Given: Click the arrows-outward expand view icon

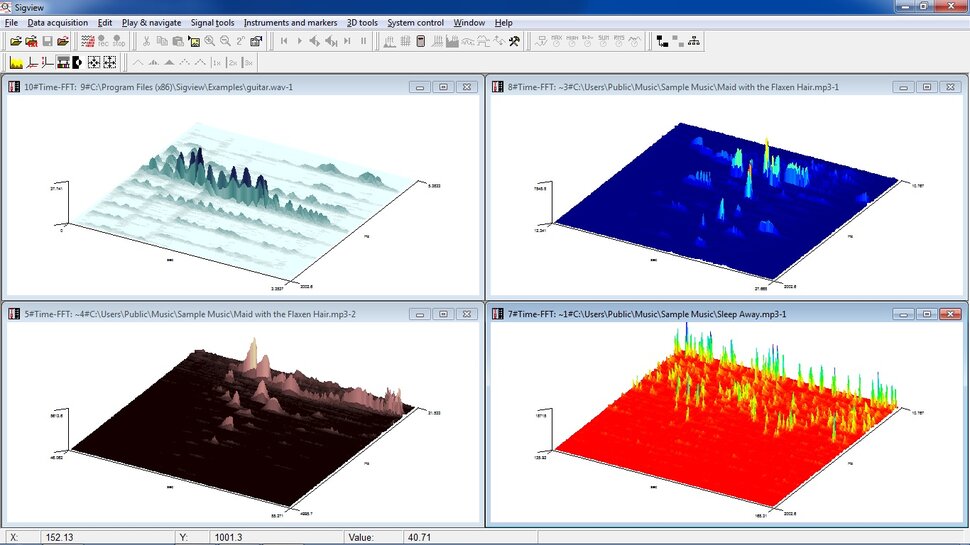Looking at the screenshot, I should (x=109, y=62).
